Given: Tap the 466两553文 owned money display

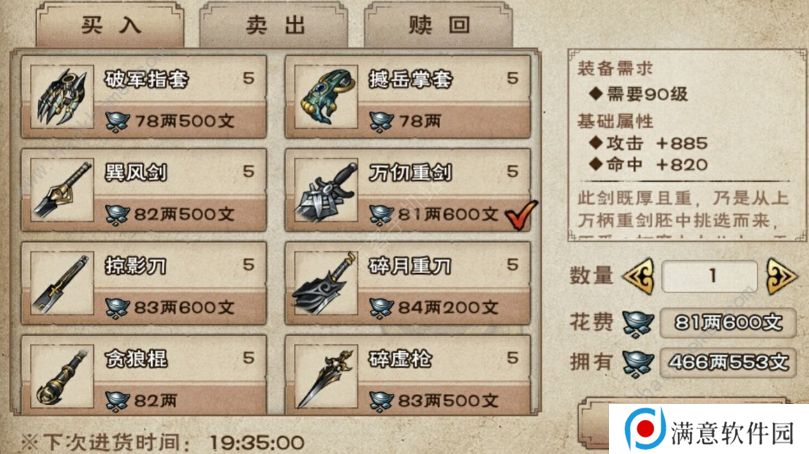Looking at the screenshot, I should tap(729, 363).
